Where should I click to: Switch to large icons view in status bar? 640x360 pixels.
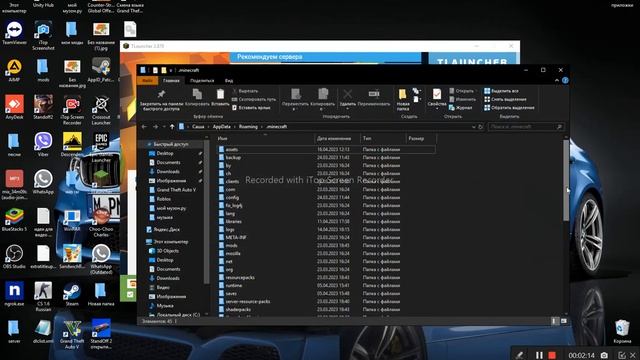pos(564,321)
